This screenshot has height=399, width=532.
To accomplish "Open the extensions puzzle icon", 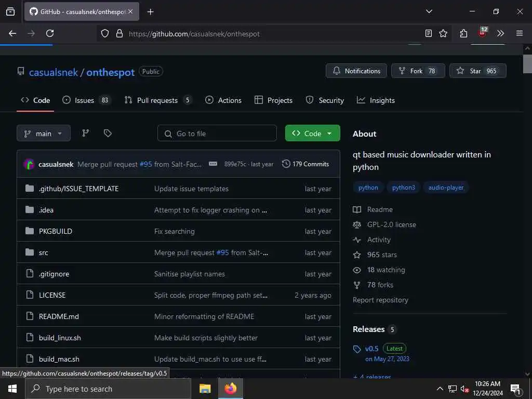I will click(463, 33).
